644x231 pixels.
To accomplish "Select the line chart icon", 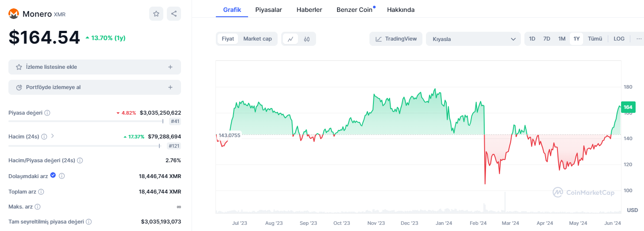I will [x=290, y=39].
